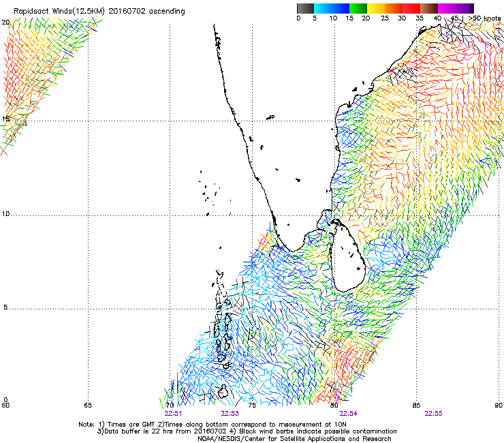The image size is (504, 443).
Task: Click the '25' label under the color bar
Action: pyautogui.click(x=385, y=18)
